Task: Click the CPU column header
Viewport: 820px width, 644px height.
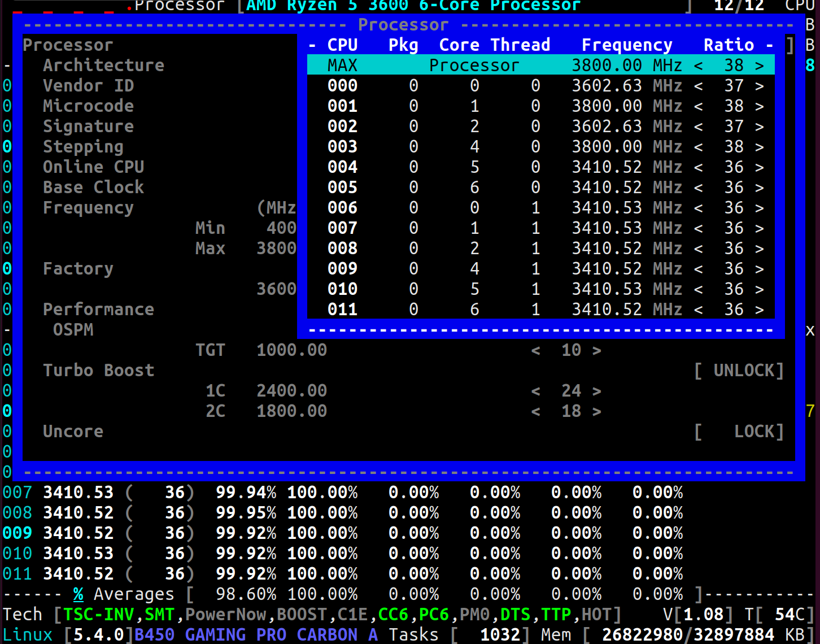Action: click(342, 45)
